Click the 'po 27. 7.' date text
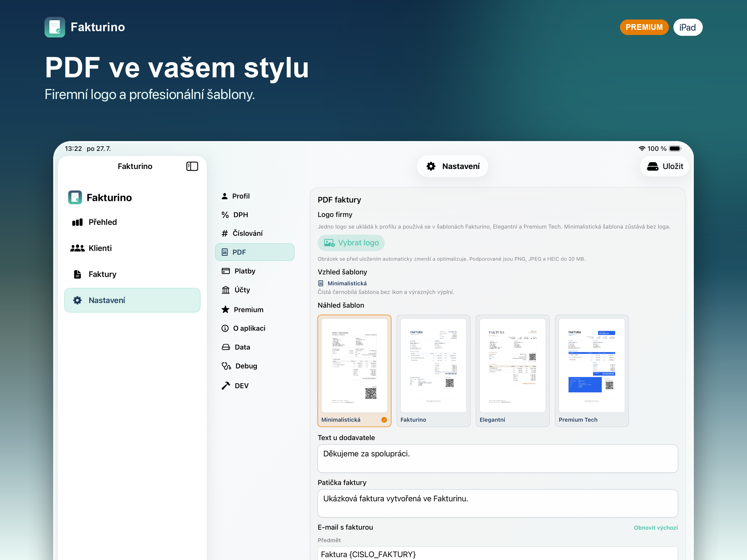Screen dimensions: 747x560 pos(99,148)
